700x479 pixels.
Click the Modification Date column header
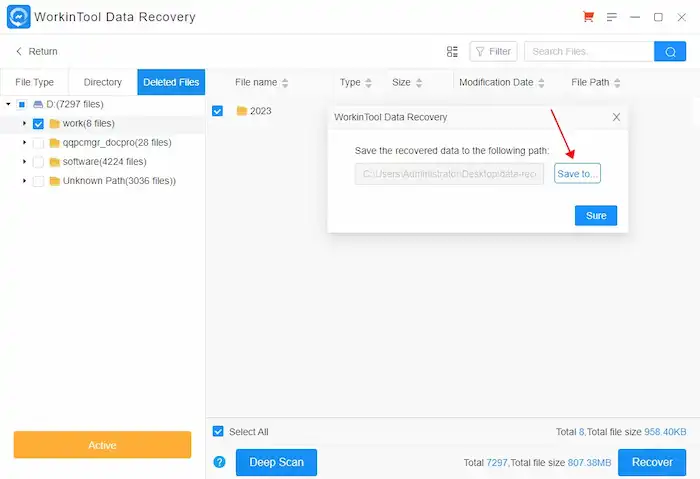[496, 83]
